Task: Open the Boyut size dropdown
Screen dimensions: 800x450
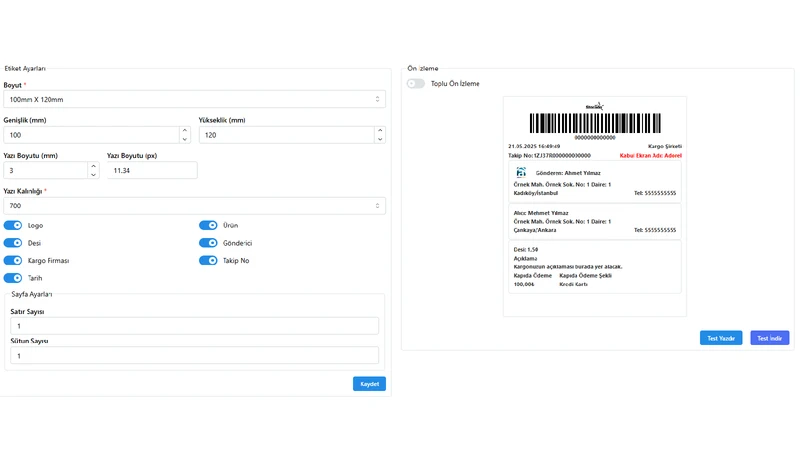Action: 194,99
